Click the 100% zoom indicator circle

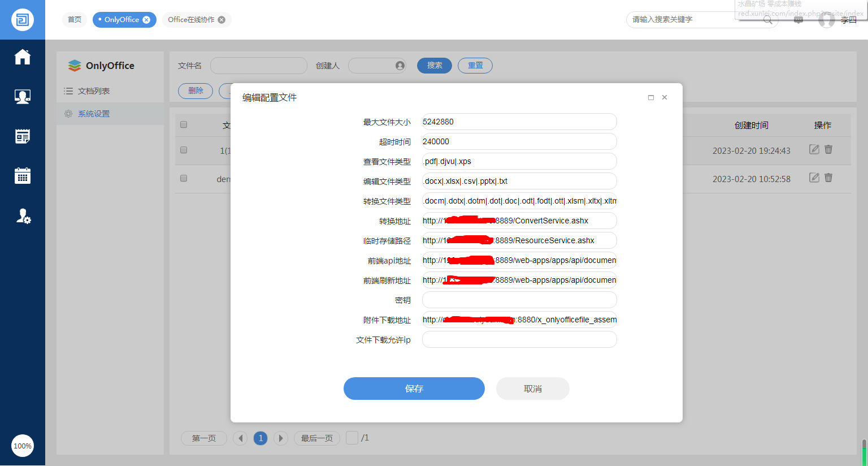(x=23, y=446)
